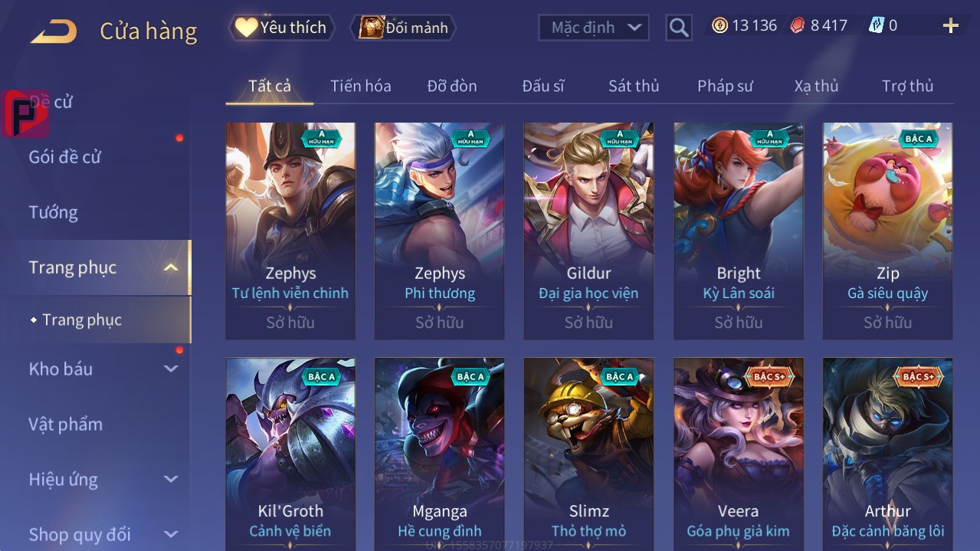This screenshot has width=980, height=551.
Task: Click the blue voucher currency icon
Action: (877, 25)
